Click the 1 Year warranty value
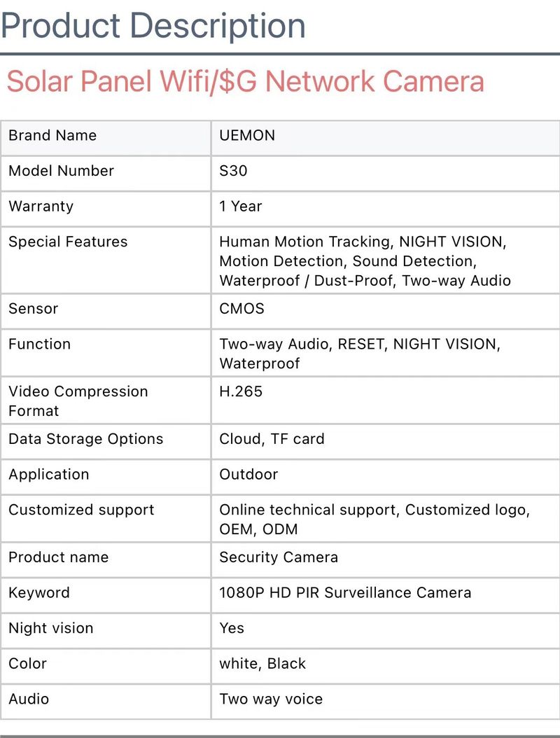This screenshot has width=560, height=738. pyautogui.click(x=241, y=207)
